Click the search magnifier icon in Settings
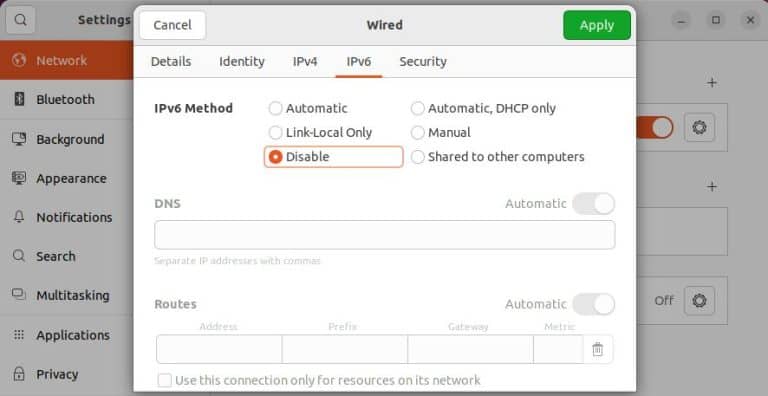Image resolution: width=768 pixels, height=396 pixels. tap(20, 20)
